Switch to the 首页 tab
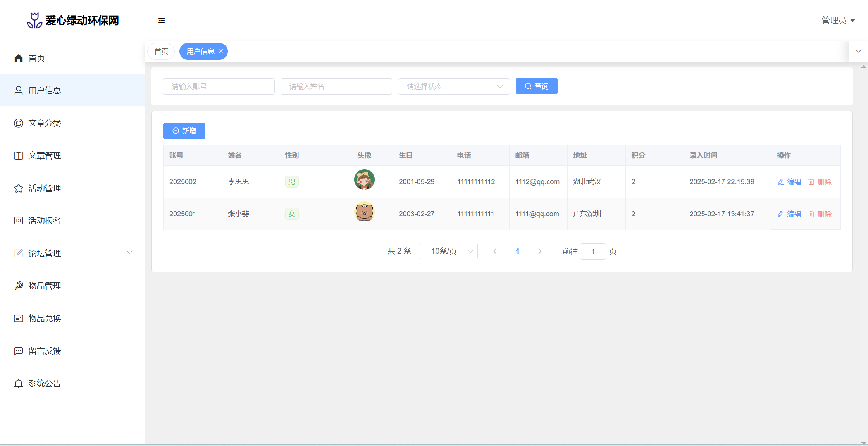The image size is (868, 446). click(x=161, y=52)
